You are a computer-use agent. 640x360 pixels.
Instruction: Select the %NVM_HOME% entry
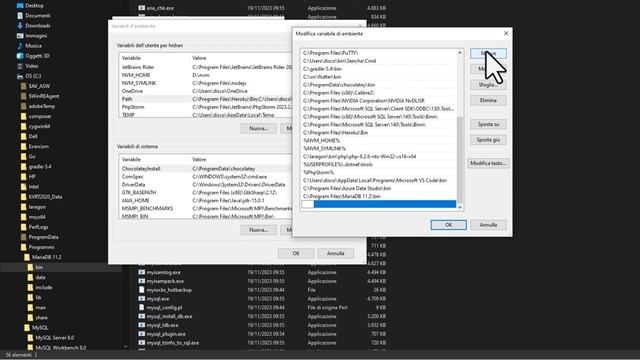coord(378,140)
